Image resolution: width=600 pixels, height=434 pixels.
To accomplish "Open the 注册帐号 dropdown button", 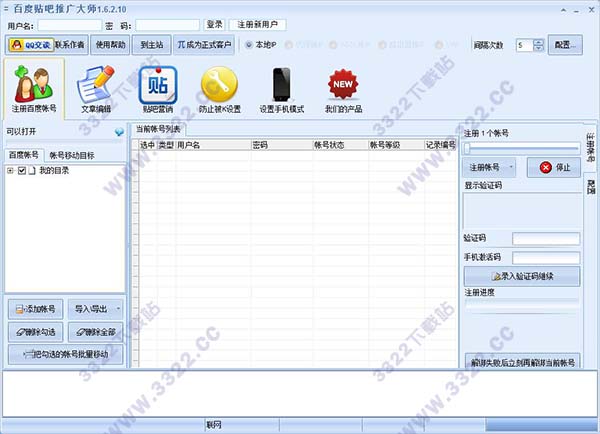I will (489, 167).
